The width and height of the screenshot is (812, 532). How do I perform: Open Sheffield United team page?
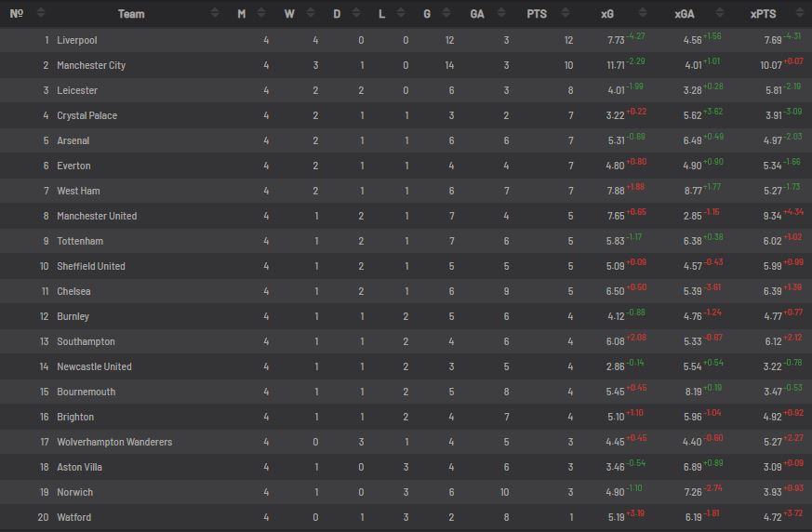tap(91, 266)
